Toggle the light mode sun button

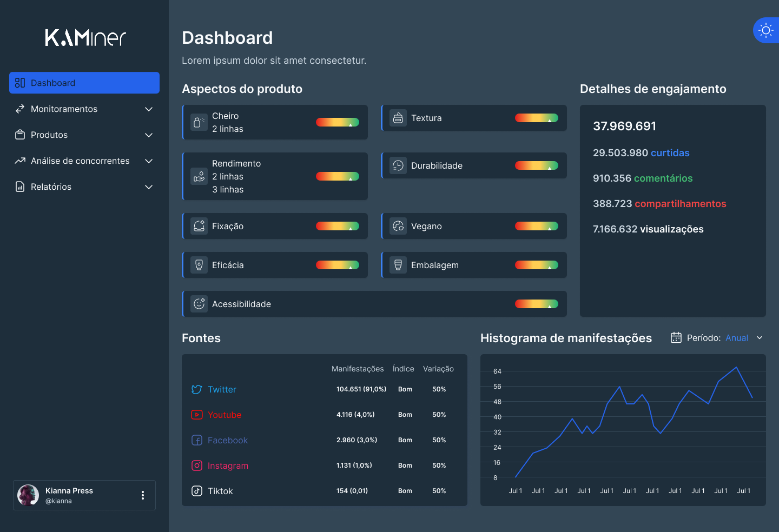tap(766, 30)
